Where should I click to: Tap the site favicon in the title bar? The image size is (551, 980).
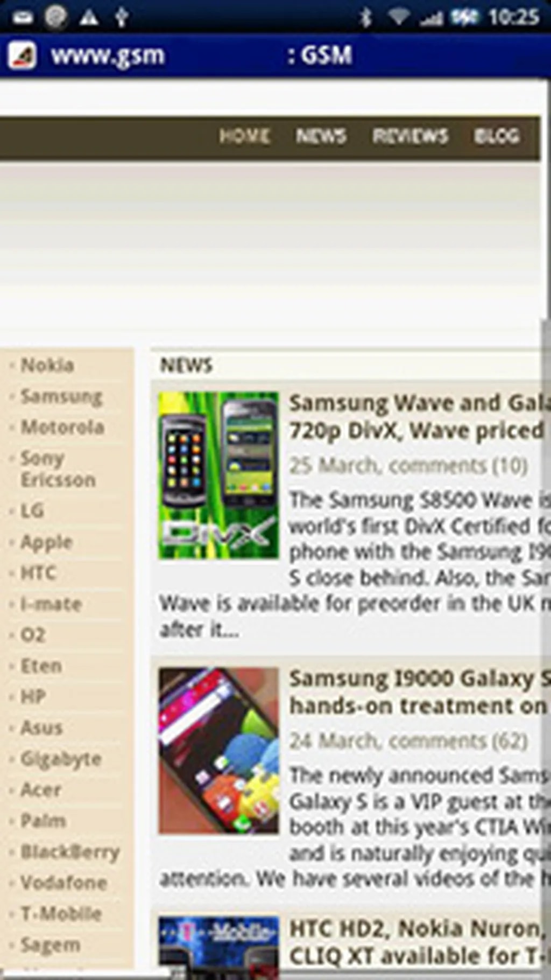(22, 55)
